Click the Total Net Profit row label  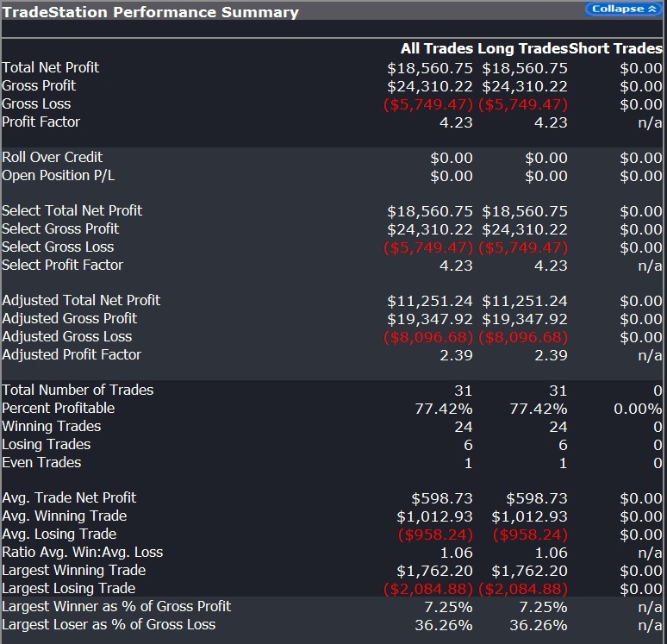point(51,67)
